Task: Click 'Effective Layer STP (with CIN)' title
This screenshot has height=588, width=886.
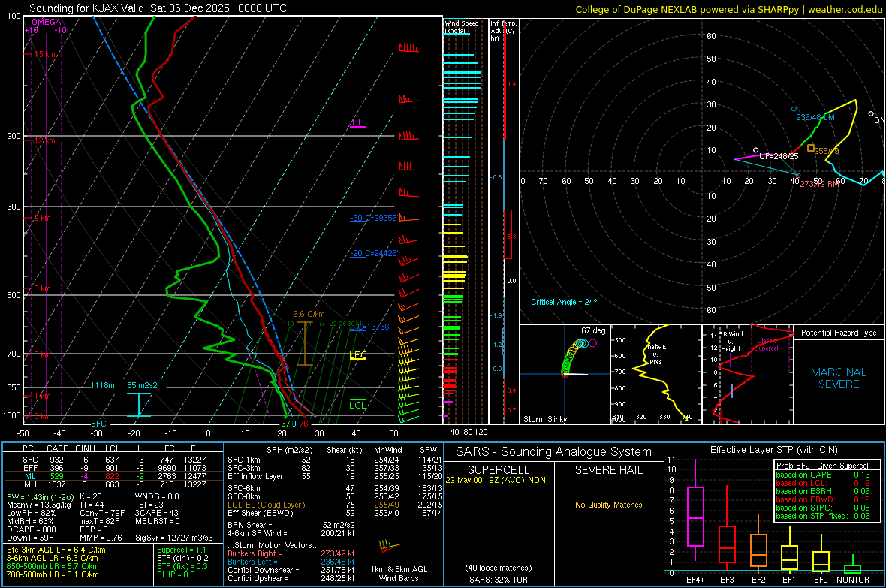Action: click(x=773, y=450)
